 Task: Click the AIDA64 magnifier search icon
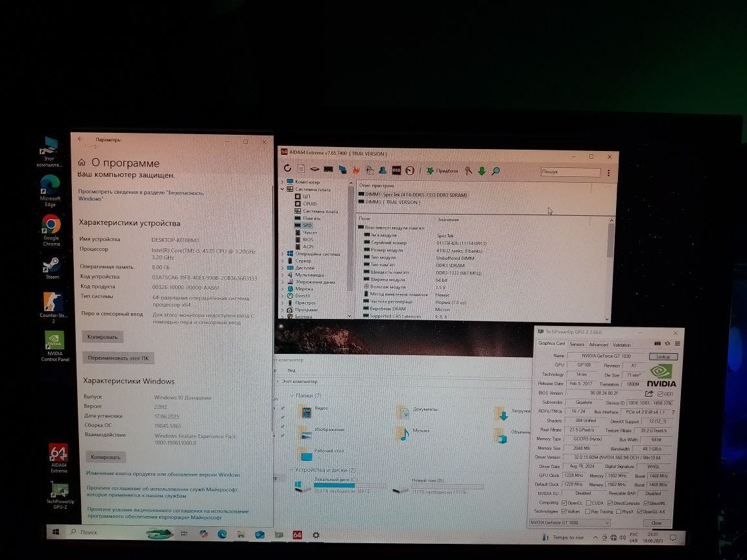[495, 171]
